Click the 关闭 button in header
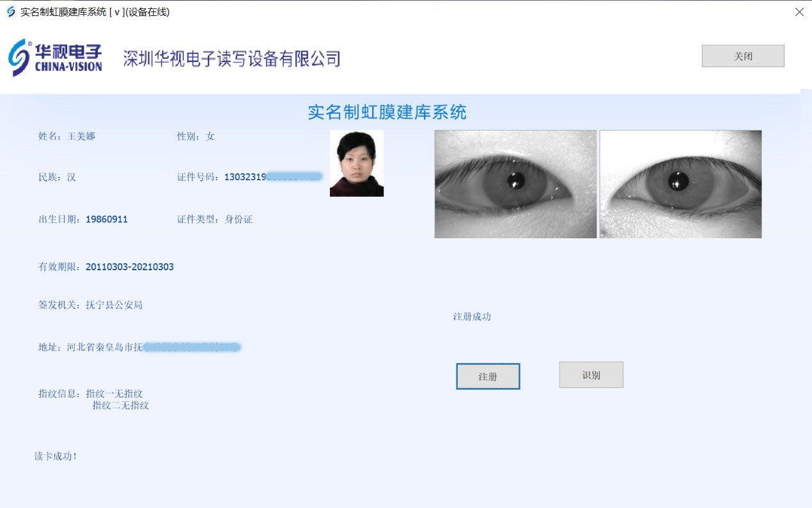The image size is (812, 508). click(743, 56)
